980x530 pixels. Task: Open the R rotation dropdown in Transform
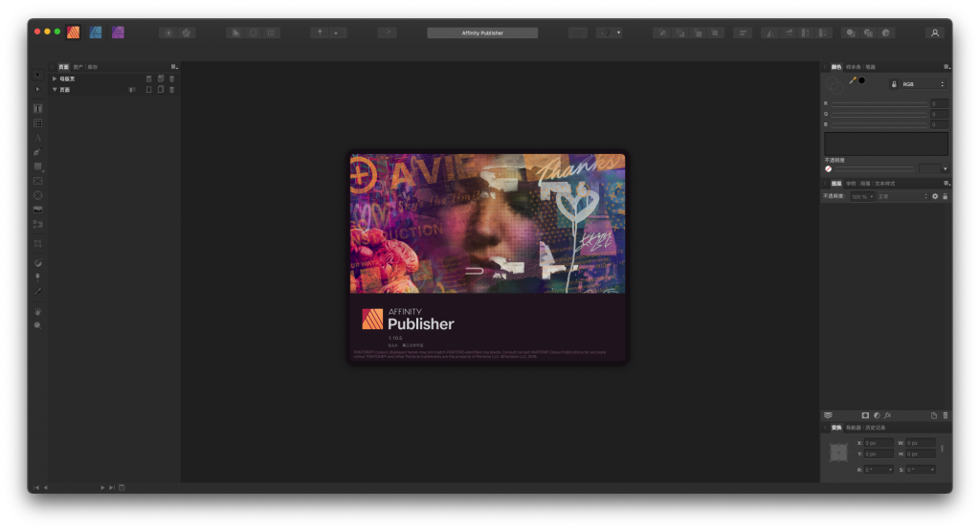pyautogui.click(x=890, y=470)
